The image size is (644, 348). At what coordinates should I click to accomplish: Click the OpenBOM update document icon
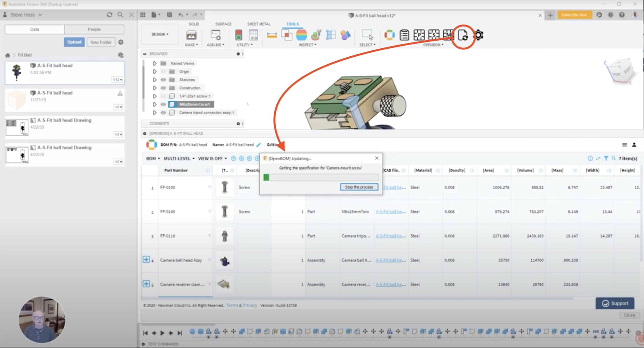[x=463, y=35]
